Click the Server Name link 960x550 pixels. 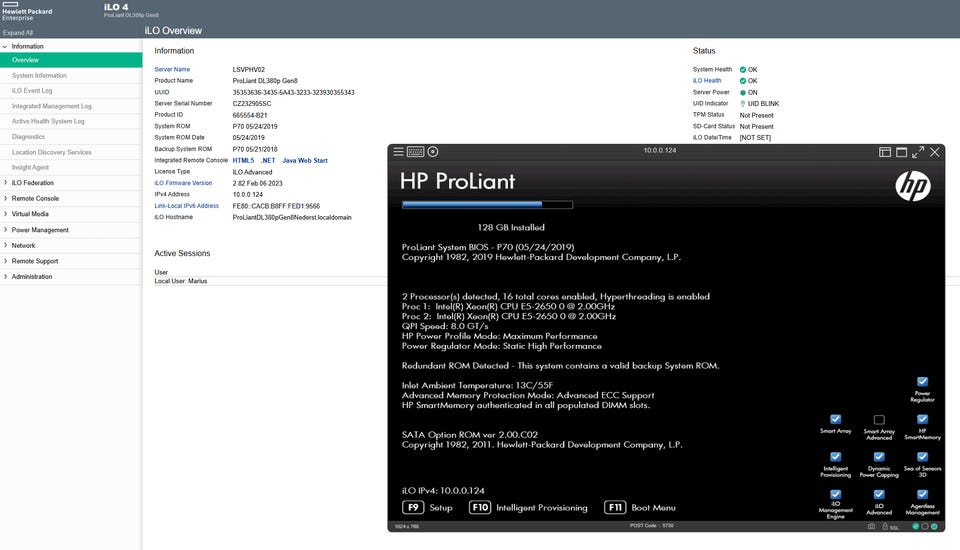coord(172,69)
